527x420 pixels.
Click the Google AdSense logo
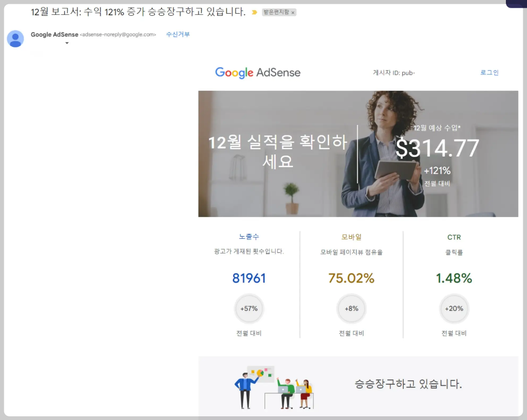258,72
